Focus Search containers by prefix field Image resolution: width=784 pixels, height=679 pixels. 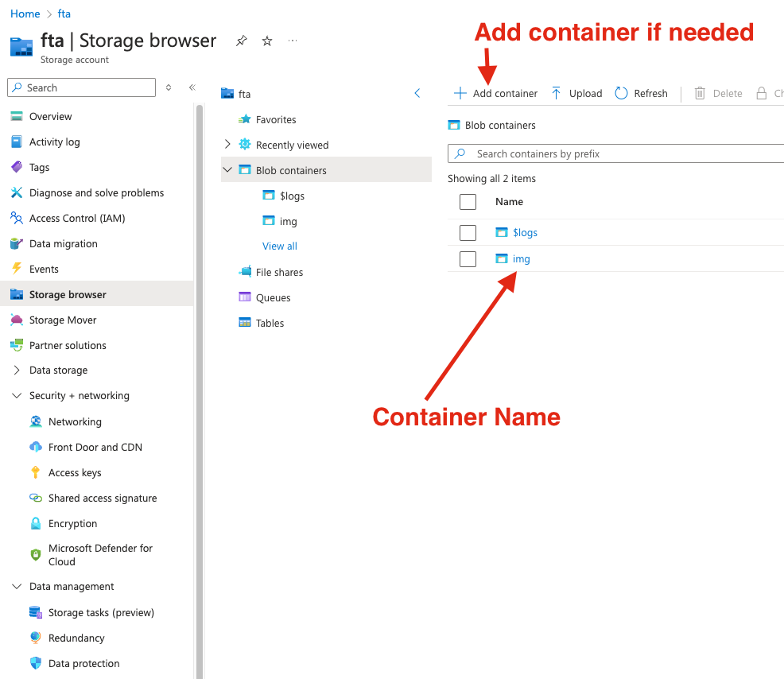click(x=616, y=153)
